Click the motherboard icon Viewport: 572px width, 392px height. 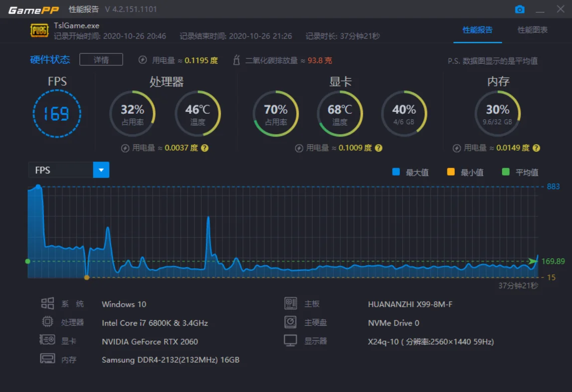click(290, 303)
